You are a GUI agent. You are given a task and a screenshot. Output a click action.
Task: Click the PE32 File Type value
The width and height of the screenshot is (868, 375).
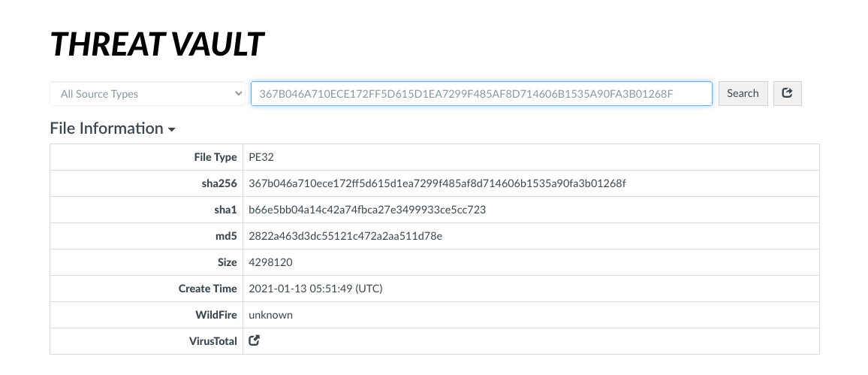[261, 157]
